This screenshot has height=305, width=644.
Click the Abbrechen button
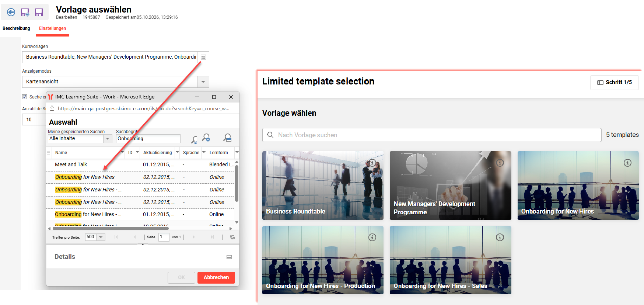coord(216,278)
